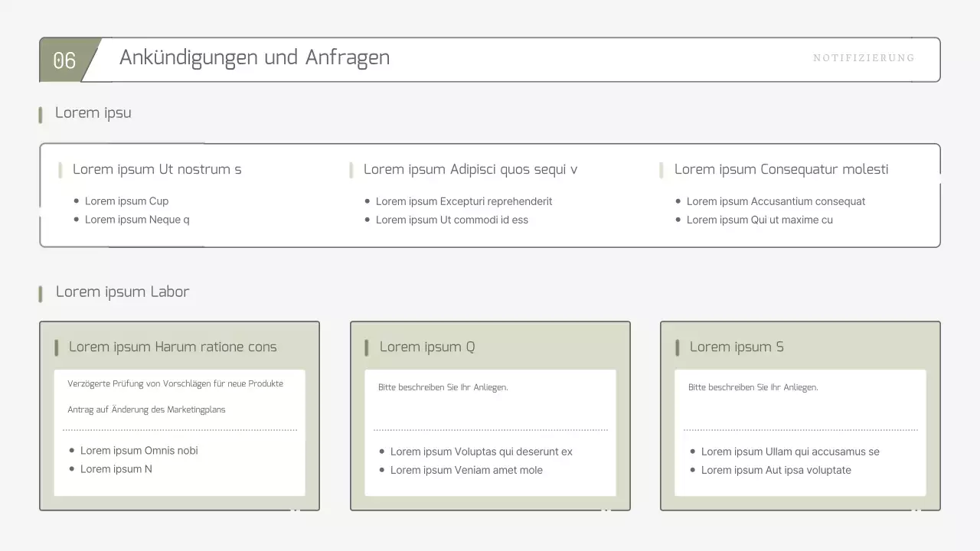Click Lorem ipsum Excepturi reprehenderit item
Screen dimensions: 980x551
point(463,201)
